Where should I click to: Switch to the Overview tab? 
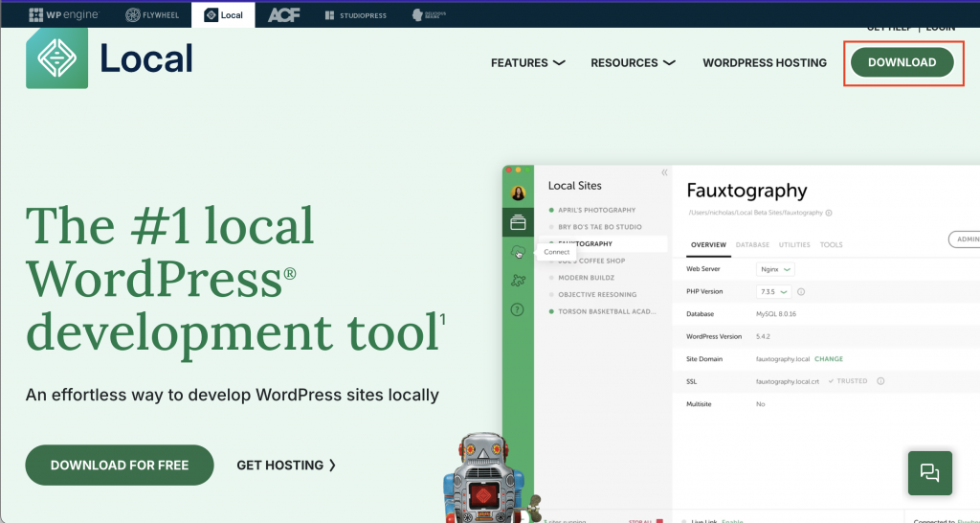pos(708,244)
